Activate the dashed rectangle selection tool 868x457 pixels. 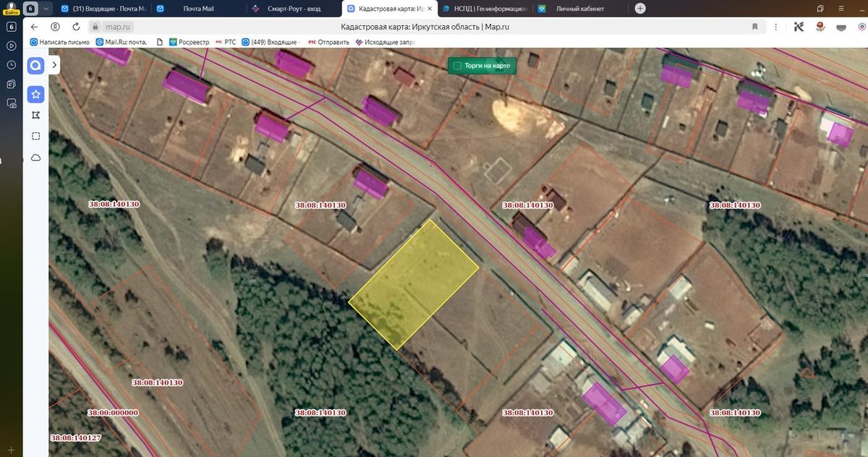pos(35,137)
